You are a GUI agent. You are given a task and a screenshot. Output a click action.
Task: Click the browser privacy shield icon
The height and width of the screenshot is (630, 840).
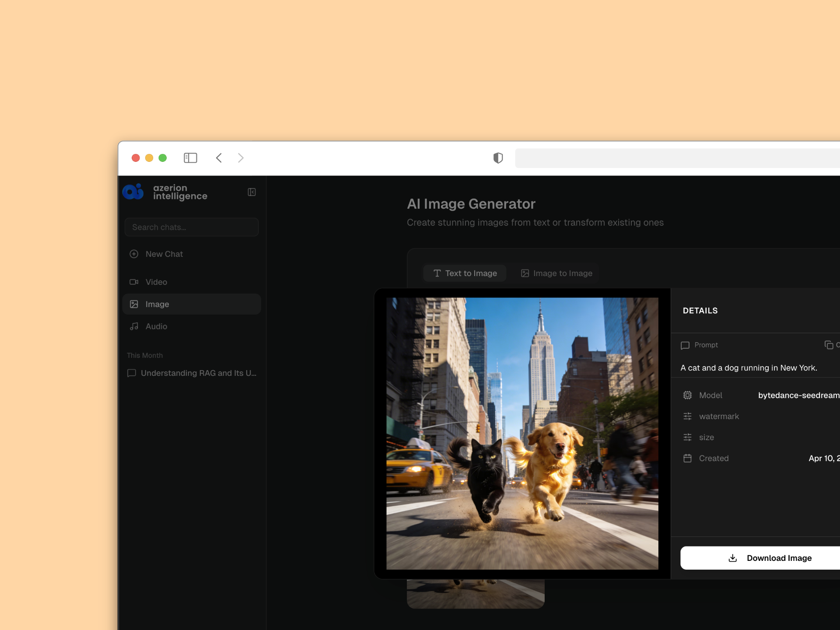click(x=498, y=158)
